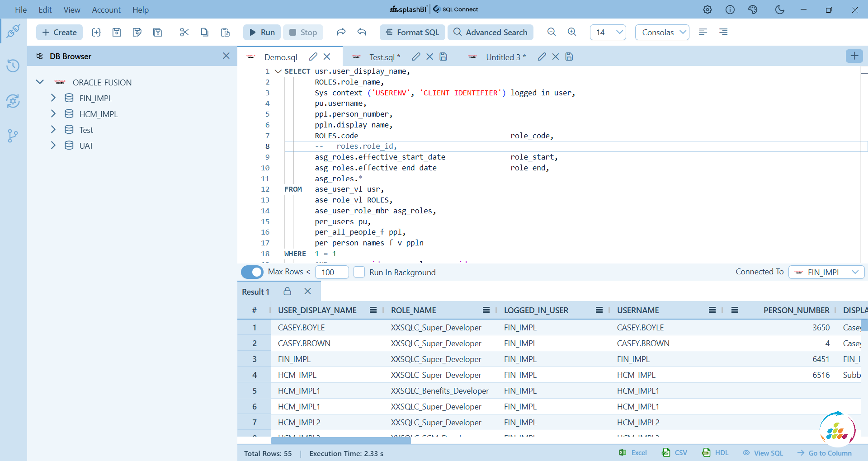The width and height of the screenshot is (868, 461).
Task: Click the zoom out magnifier icon
Action: [x=551, y=32]
